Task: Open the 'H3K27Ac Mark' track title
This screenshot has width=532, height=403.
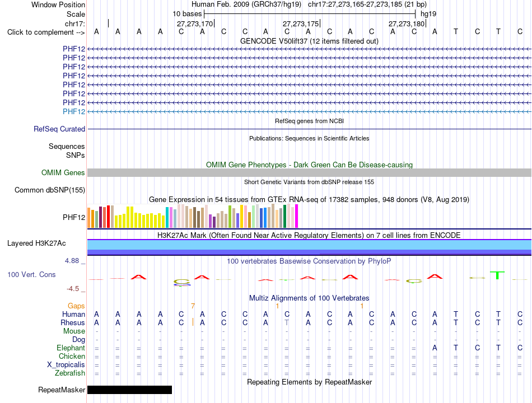Action: pyautogui.click(x=309, y=236)
